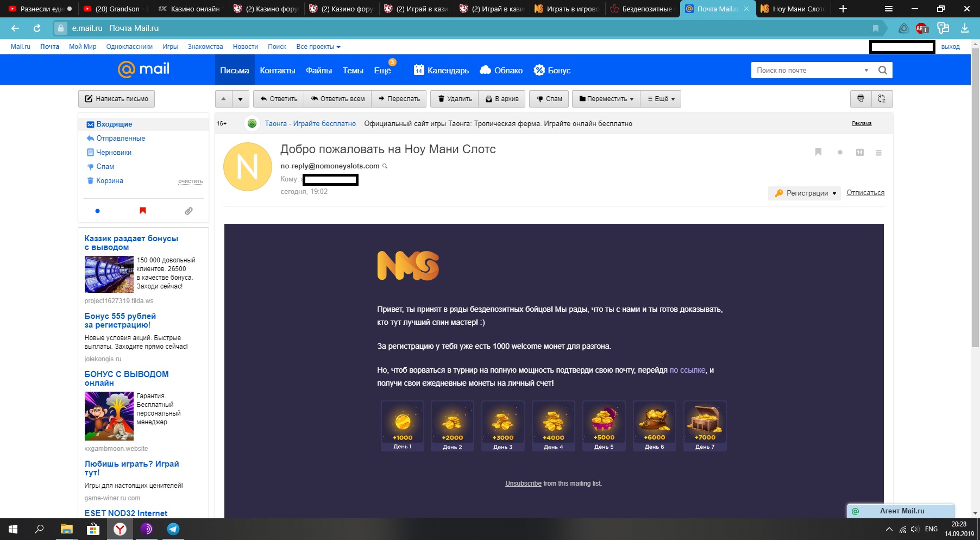The width and height of the screenshot is (980, 540).
Task: Show hidden system tray icons chevron
Action: (889, 529)
